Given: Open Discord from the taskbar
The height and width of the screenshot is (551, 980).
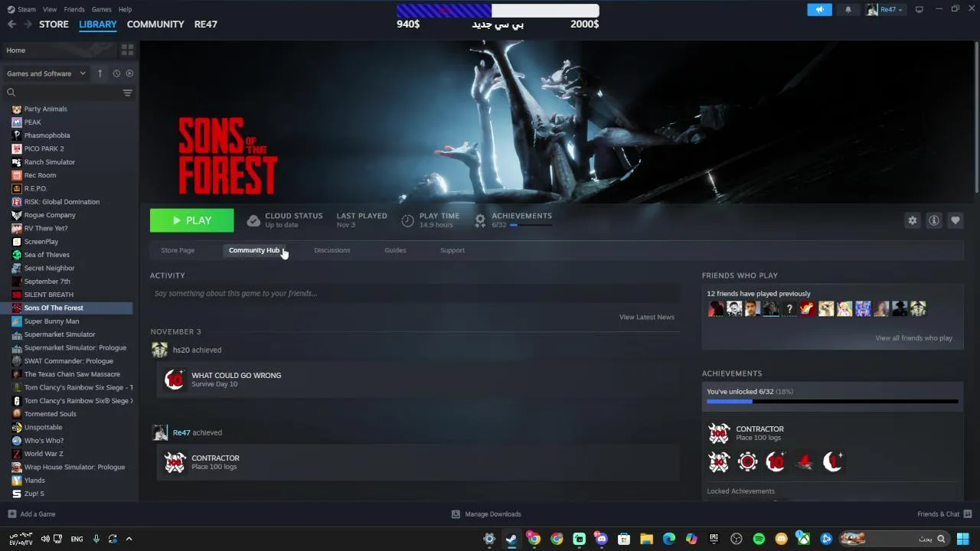Looking at the screenshot, I should (601, 539).
